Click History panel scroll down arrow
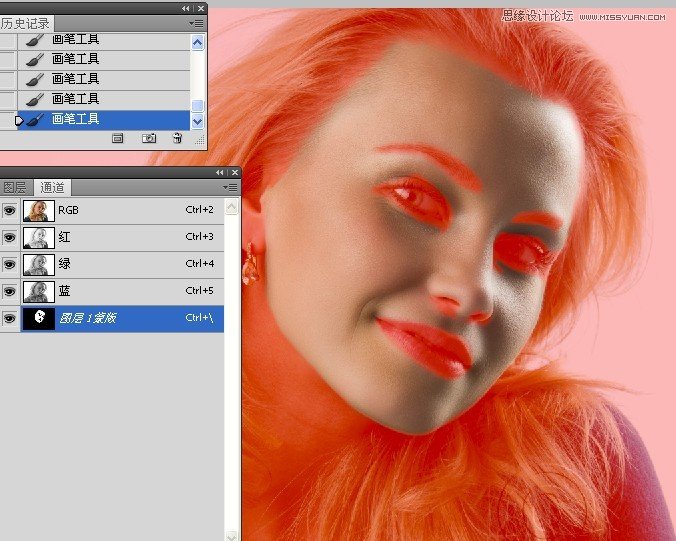The height and width of the screenshot is (541, 676). pos(197,122)
